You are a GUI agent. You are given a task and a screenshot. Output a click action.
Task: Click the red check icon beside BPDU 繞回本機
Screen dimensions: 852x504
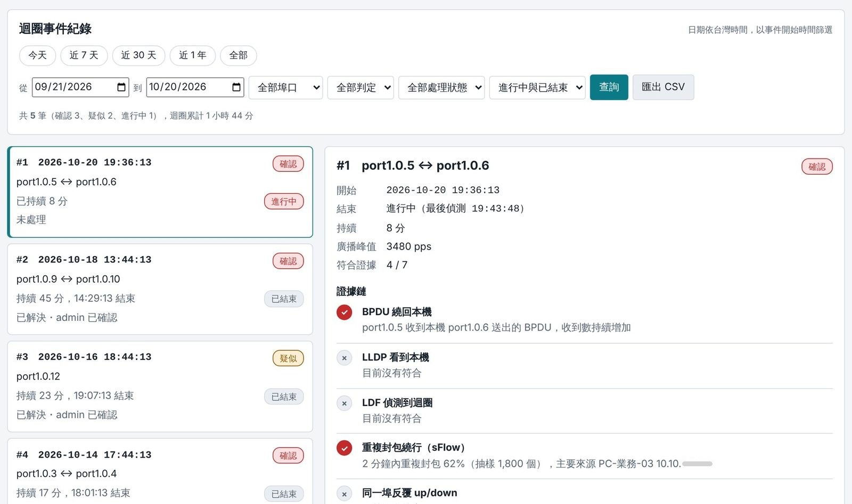click(x=345, y=312)
